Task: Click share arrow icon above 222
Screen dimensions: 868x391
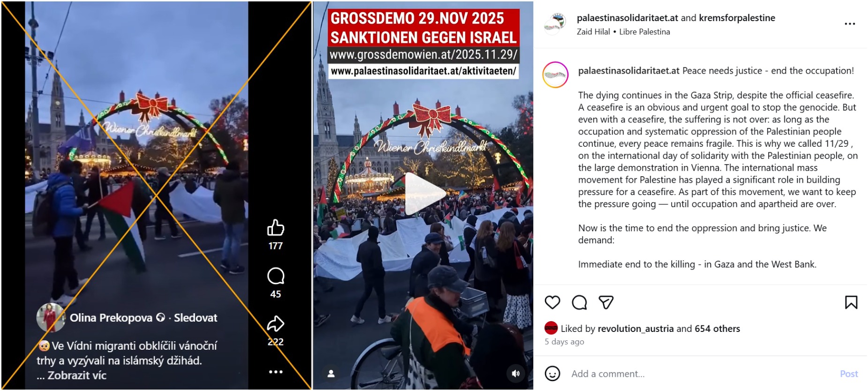Action: click(276, 324)
